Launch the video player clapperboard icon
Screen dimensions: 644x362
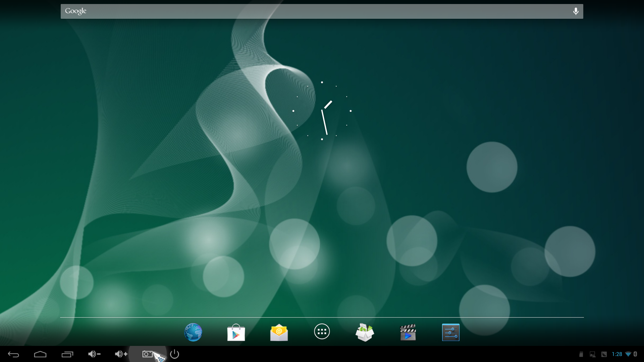(x=408, y=332)
